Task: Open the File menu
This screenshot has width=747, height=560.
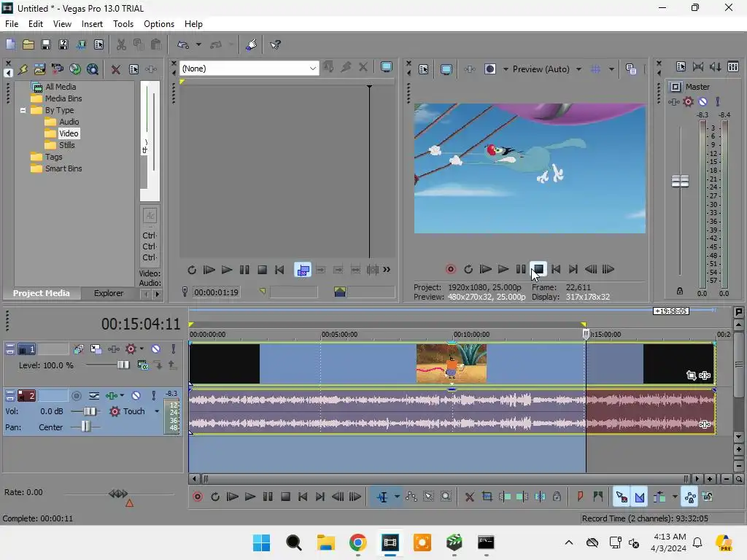Action: [12, 24]
